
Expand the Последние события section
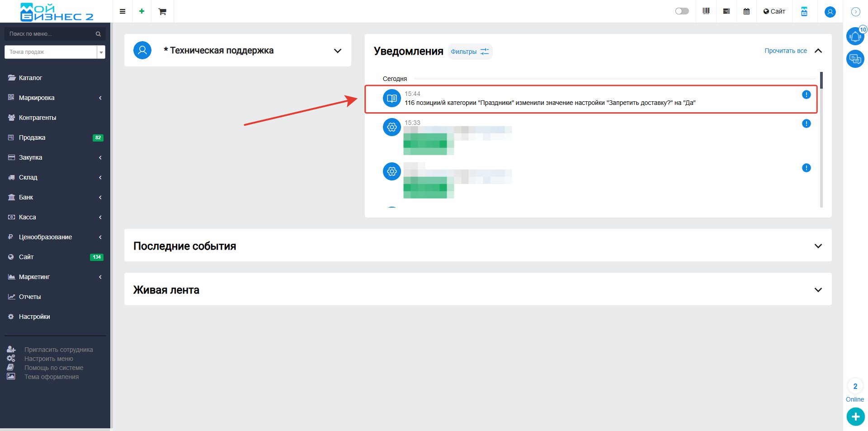click(818, 246)
